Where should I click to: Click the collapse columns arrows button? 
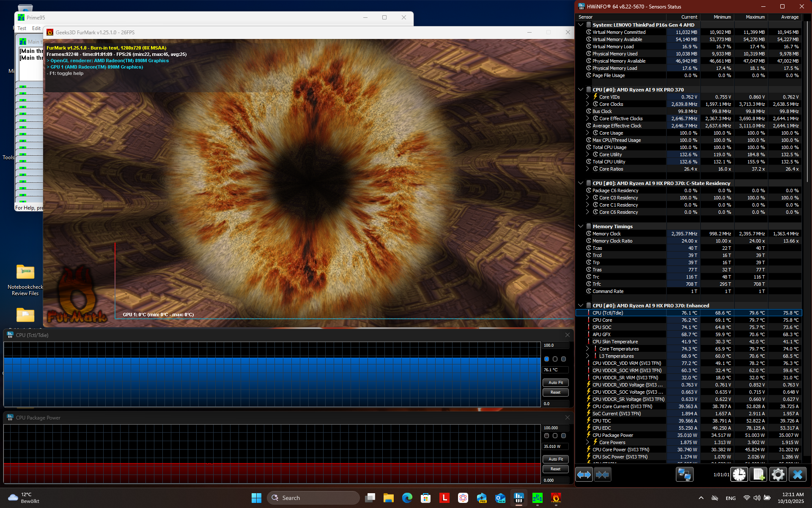[x=602, y=475]
